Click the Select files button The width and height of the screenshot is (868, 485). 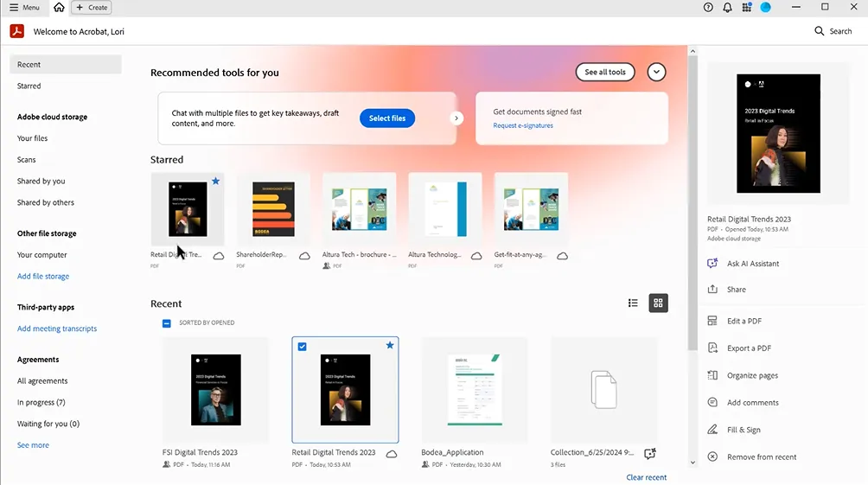pos(387,118)
